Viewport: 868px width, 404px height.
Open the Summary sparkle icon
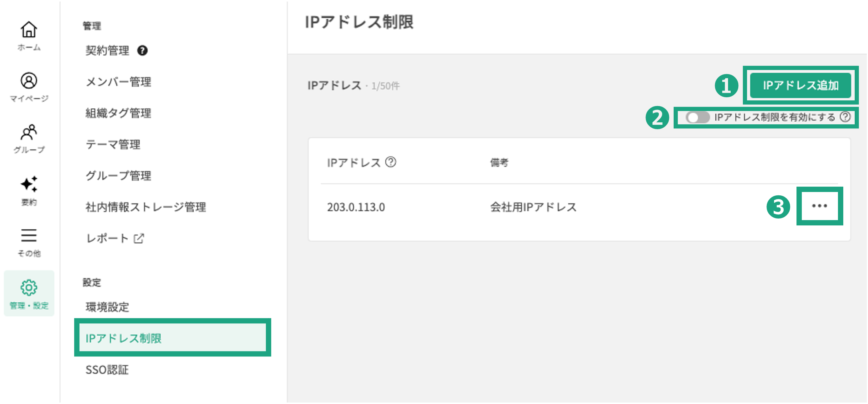29,184
